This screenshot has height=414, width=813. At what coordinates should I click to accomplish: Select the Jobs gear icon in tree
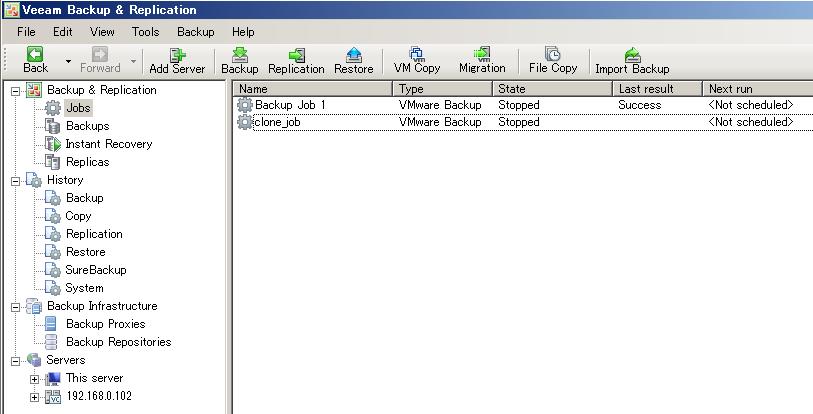click(x=53, y=108)
